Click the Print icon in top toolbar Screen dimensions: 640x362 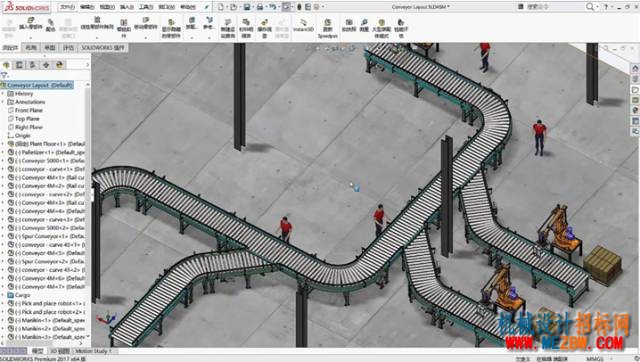[260, 7]
